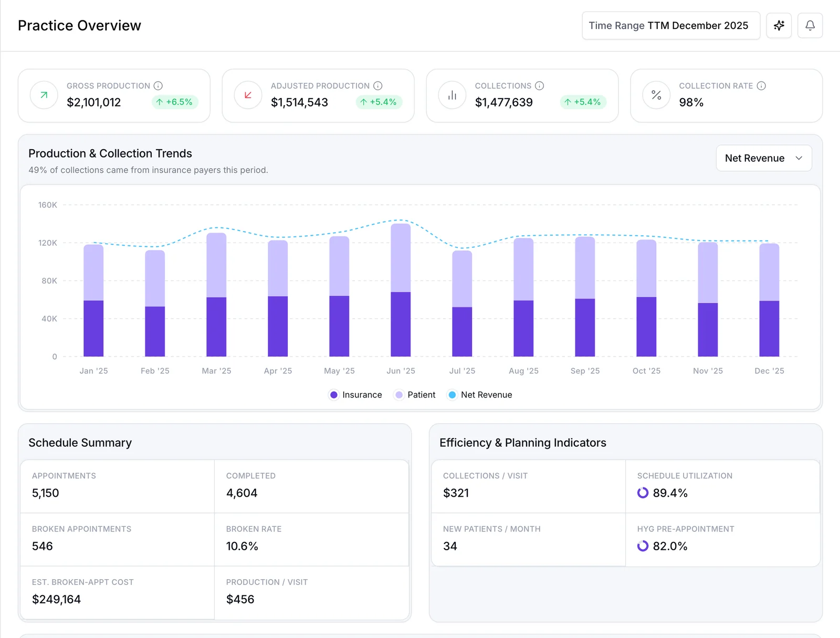Image resolution: width=840 pixels, height=638 pixels.
Task: Click the Production & Collection Trends heading
Action: [x=110, y=153]
